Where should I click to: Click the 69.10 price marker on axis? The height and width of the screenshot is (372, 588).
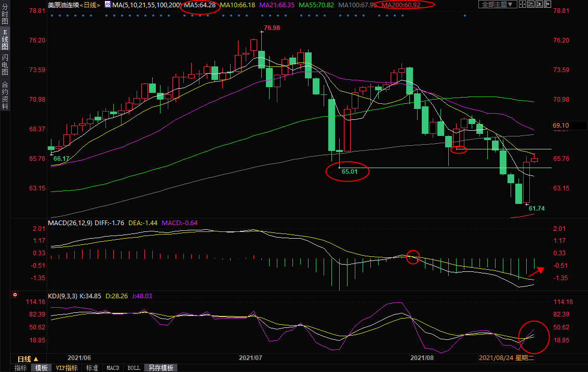[x=562, y=126]
